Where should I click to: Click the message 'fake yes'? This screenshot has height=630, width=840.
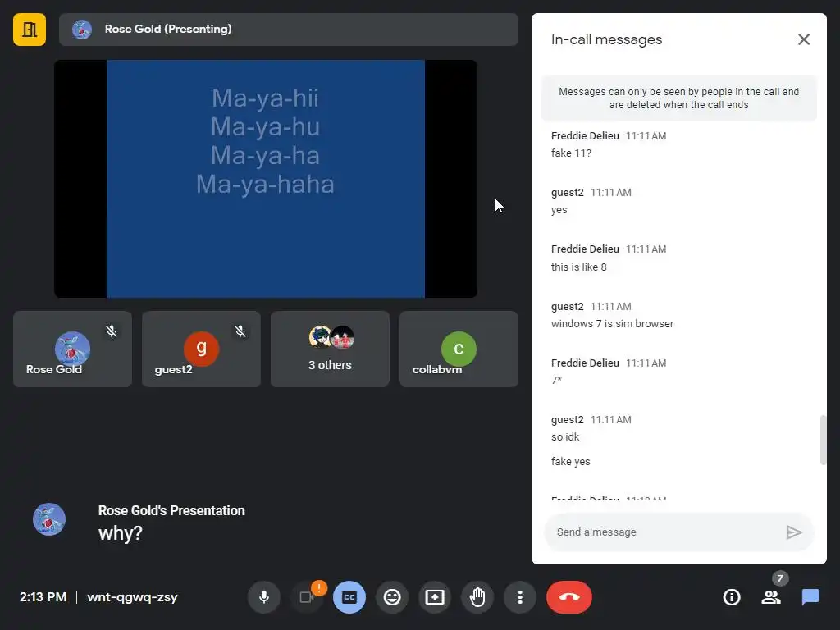point(571,461)
